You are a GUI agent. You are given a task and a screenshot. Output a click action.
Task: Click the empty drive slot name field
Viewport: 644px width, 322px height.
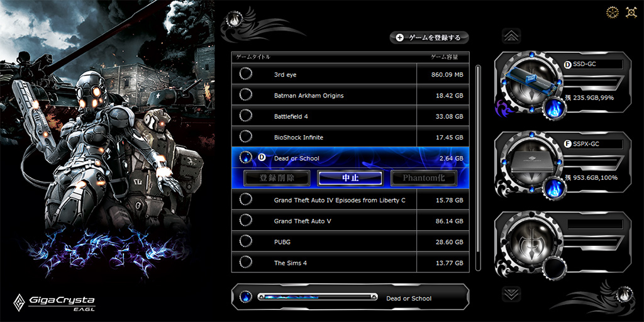(x=595, y=225)
